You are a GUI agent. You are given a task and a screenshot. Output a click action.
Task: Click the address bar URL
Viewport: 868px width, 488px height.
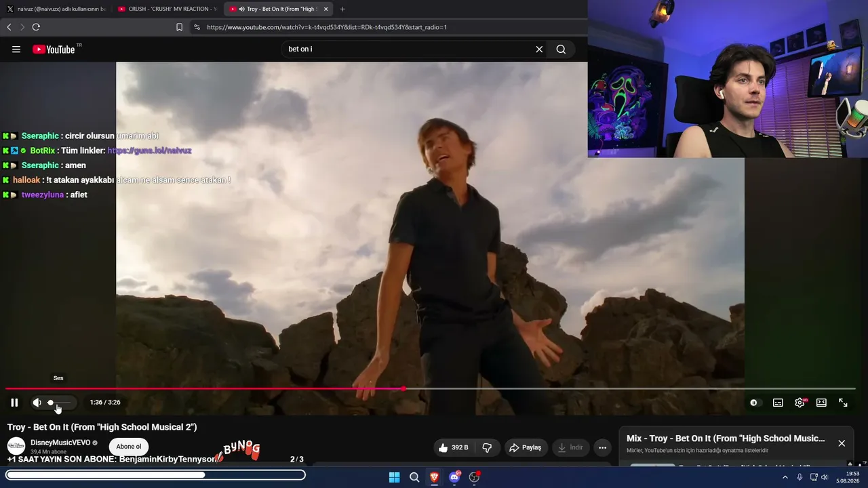pyautogui.click(x=327, y=27)
